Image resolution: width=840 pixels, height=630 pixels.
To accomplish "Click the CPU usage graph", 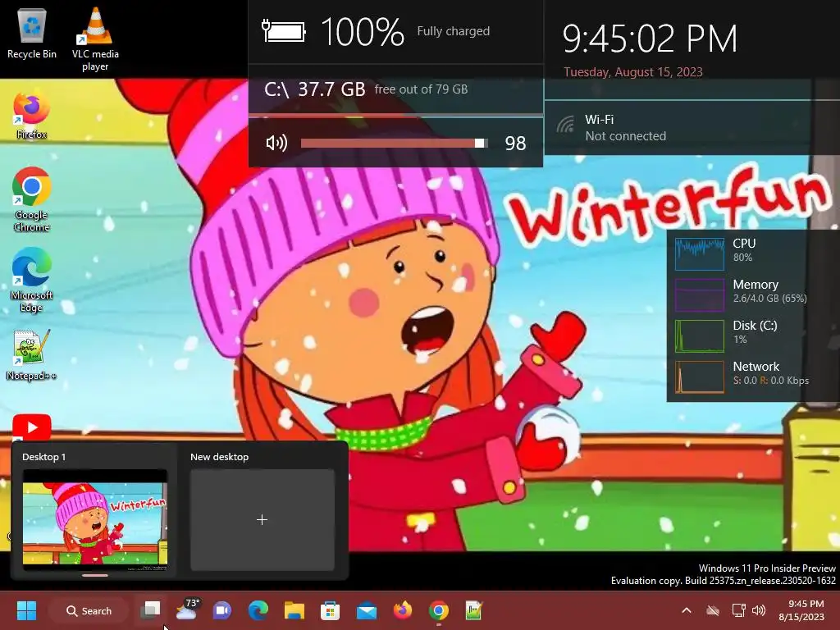I will pyautogui.click(x=700, y=254).
